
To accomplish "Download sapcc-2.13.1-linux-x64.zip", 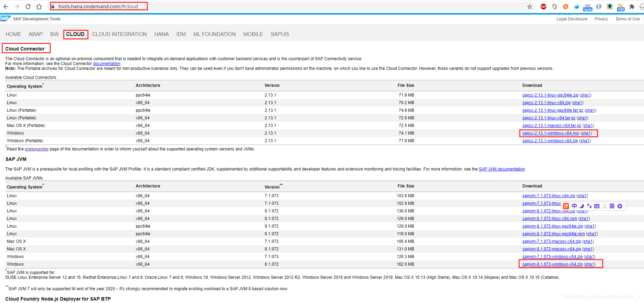I will point(547,103).
